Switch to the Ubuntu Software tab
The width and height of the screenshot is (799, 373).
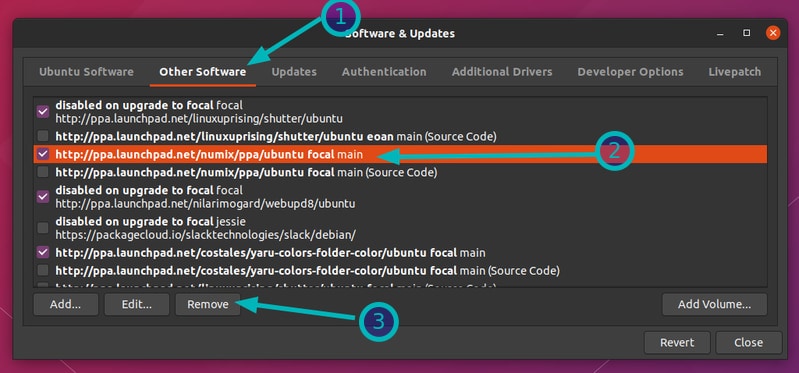point(86,72)
